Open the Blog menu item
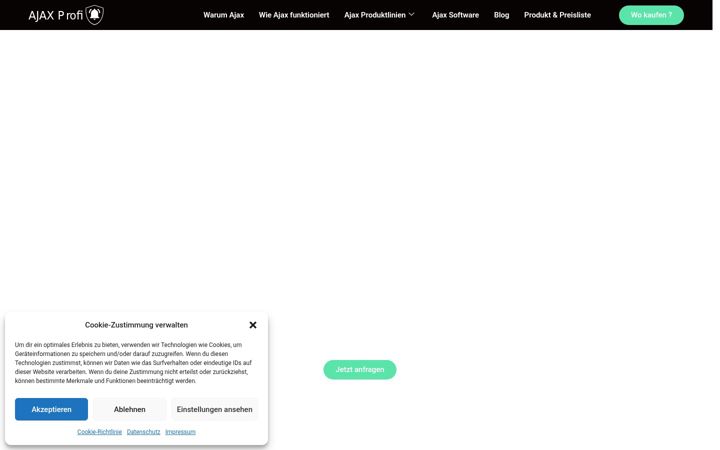The image size is (720, 450). point(501,15)
